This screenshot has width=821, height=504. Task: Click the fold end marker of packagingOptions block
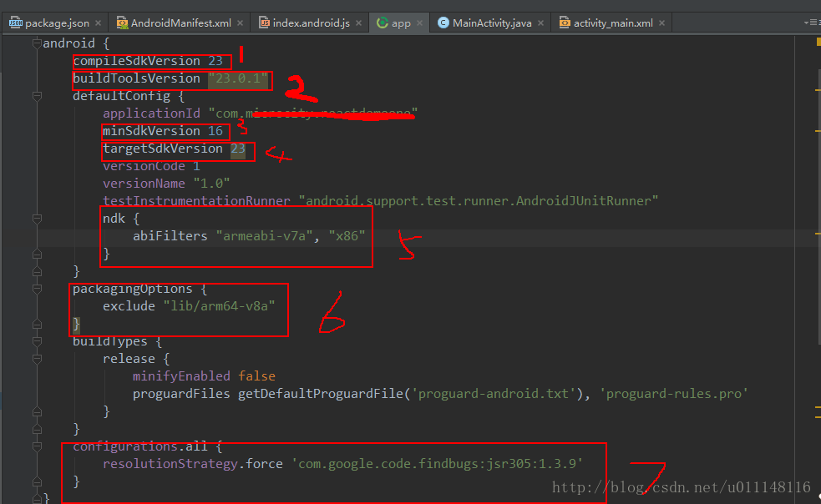pos(37,324)
